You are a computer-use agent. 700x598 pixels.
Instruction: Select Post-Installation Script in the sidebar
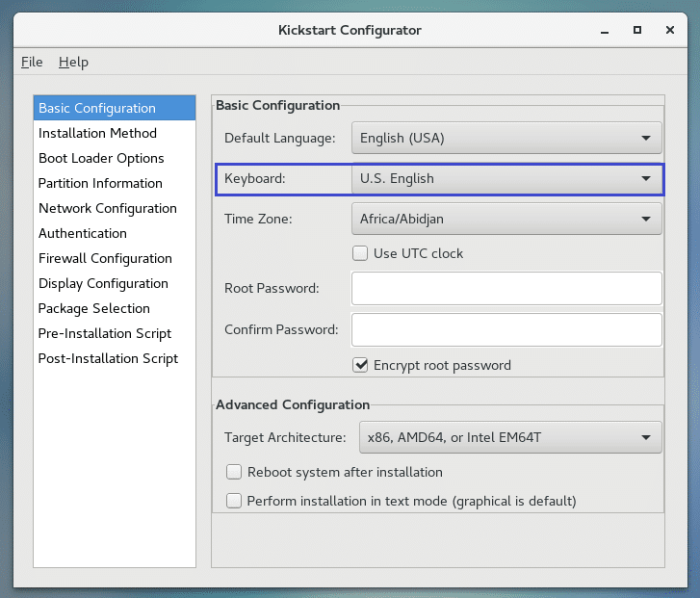(x=108, y=358)
